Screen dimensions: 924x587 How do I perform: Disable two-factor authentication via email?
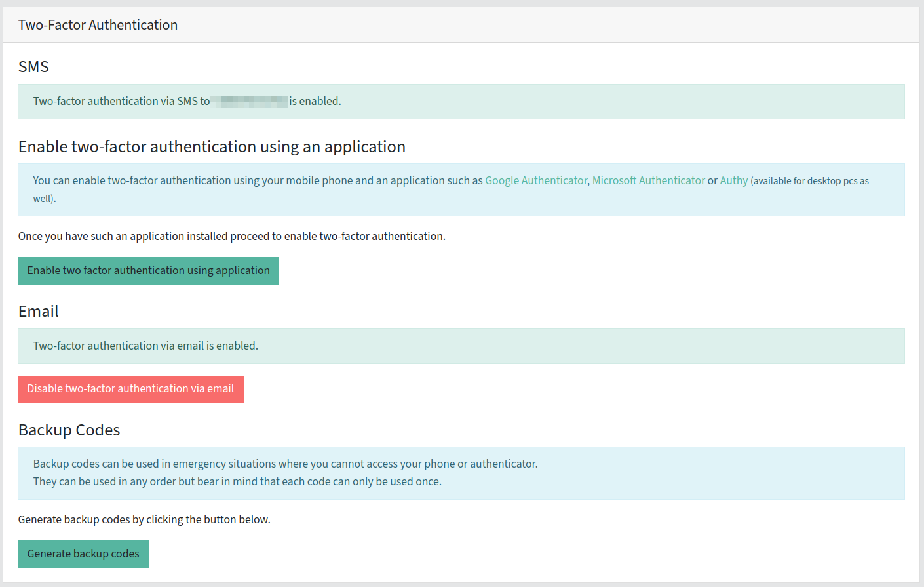pos(130,389)
